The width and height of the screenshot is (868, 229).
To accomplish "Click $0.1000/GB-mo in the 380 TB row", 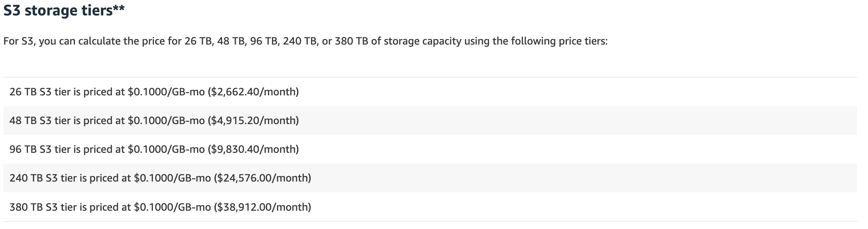I will pyautogui.click(x=172, y=207).
